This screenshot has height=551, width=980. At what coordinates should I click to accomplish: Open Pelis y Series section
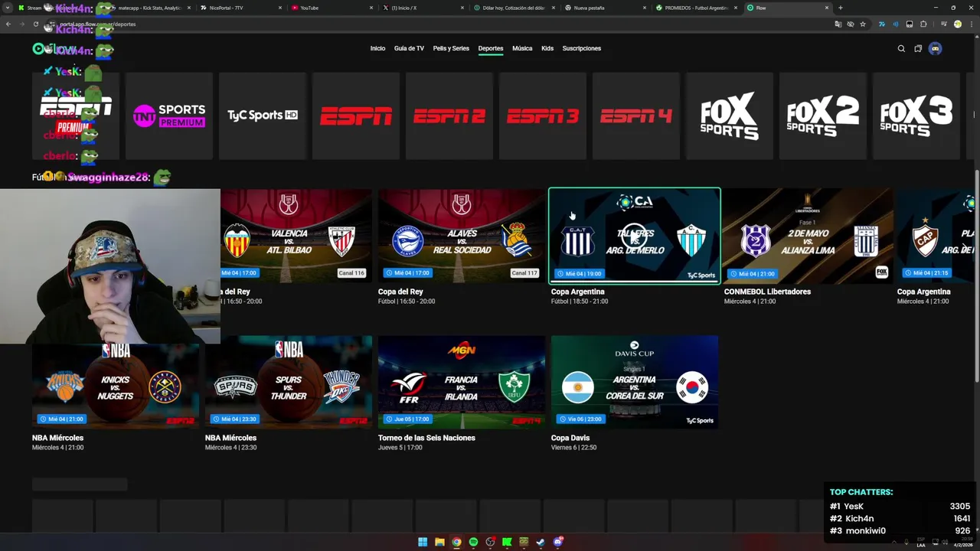pyautogui.click(x=451, y=48)
